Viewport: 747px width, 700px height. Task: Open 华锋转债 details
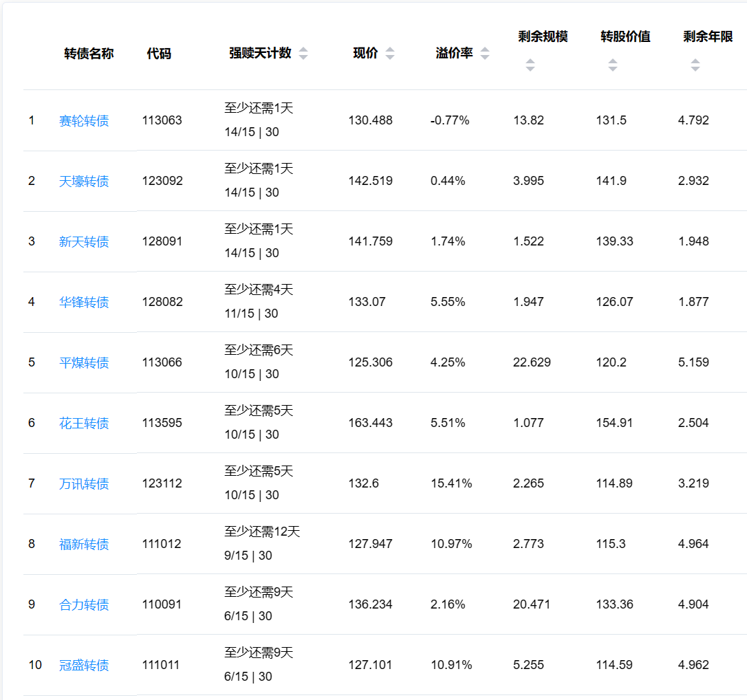click(x=84, y=303)
